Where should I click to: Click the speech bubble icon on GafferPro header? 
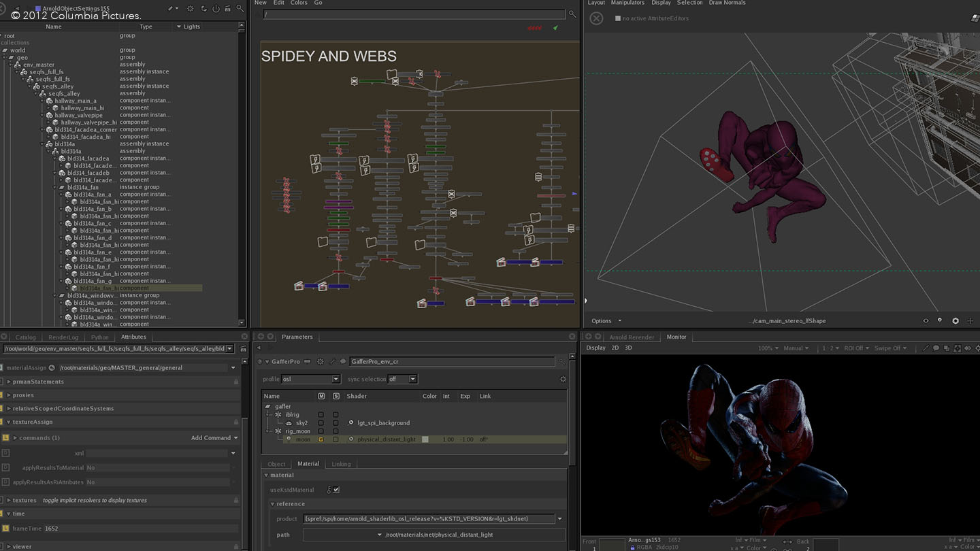point(344,362)
